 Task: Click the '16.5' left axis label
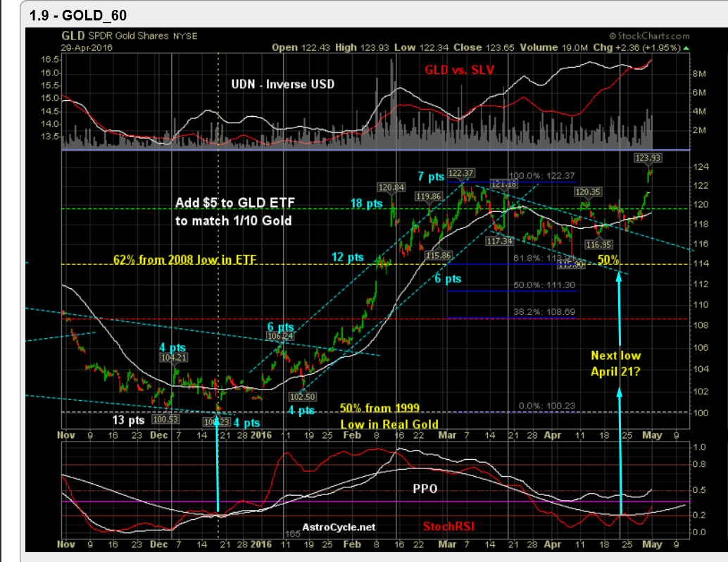(x=50, y=59)
